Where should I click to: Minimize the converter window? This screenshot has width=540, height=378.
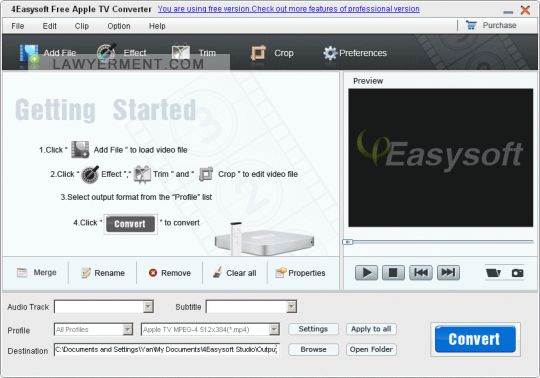tap(508, 12)
